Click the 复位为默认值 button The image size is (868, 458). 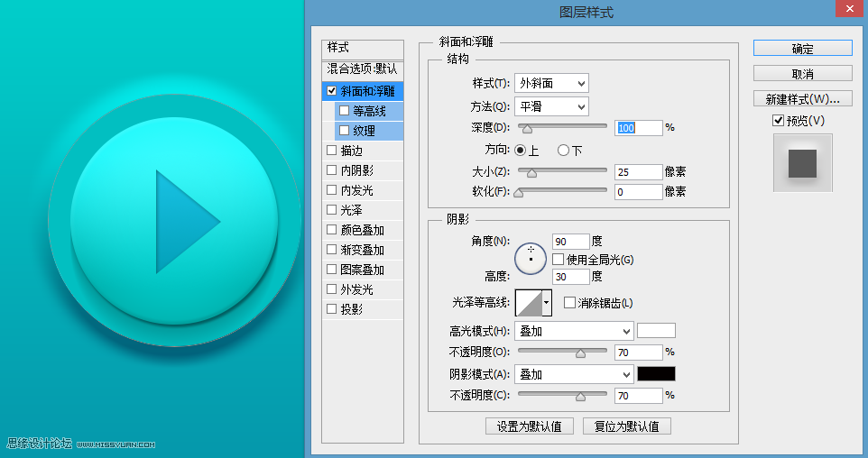click(x=627, y=426)
